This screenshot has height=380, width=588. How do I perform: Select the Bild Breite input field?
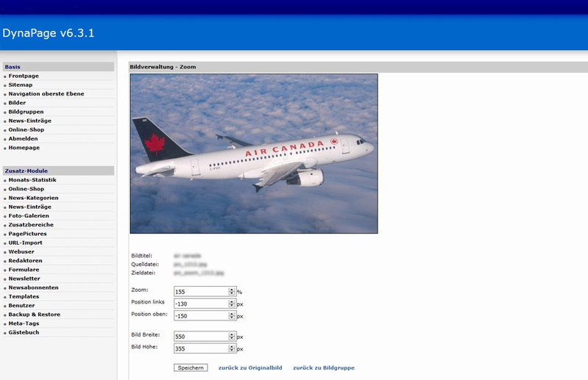coord(201,337)
